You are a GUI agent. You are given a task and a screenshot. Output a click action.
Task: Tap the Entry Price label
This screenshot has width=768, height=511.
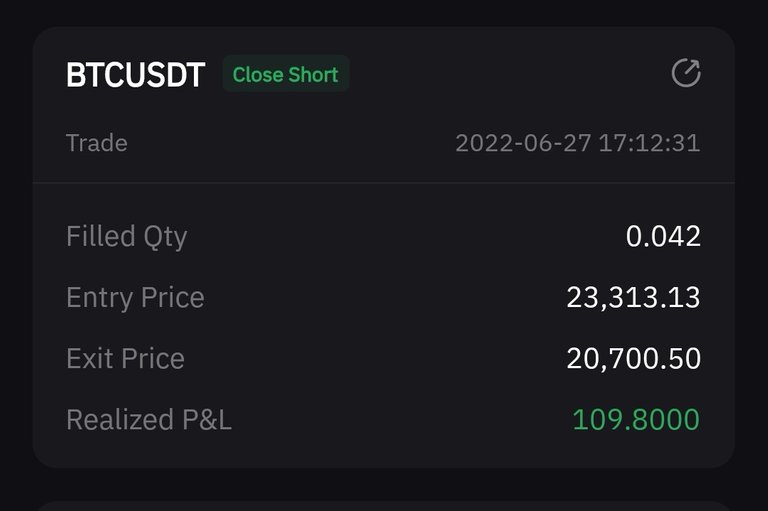pos(135,297)
